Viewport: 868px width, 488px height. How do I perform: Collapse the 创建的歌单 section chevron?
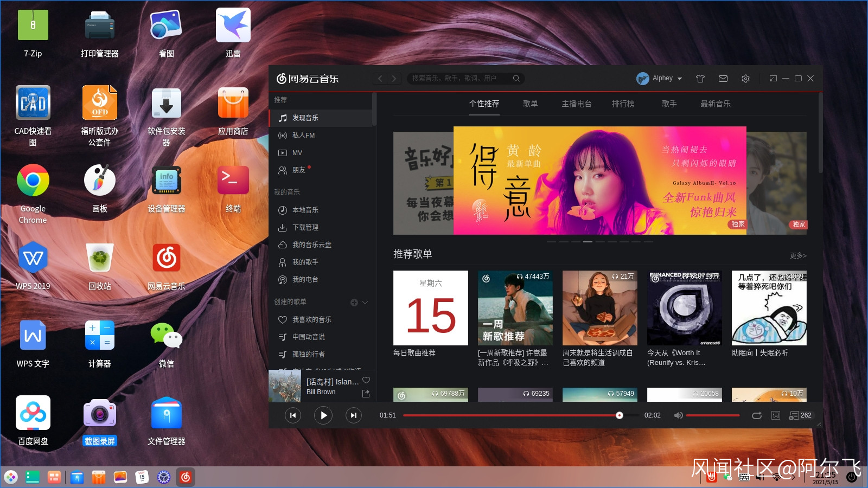coord(365,303)
